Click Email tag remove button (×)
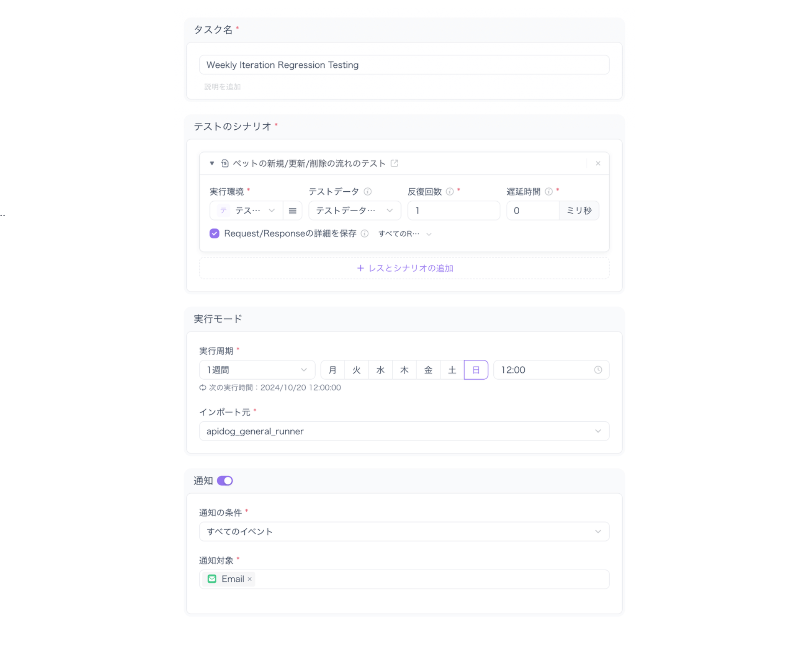 click(250, 579)
